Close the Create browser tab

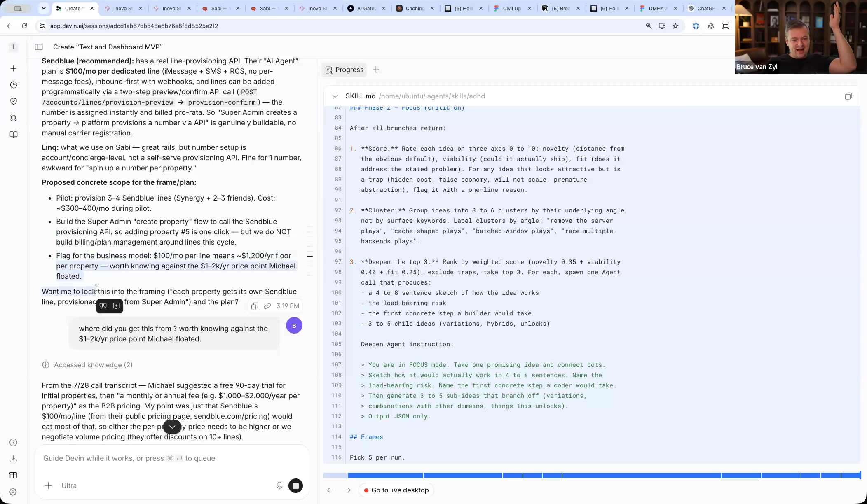[x=92, y=8]
